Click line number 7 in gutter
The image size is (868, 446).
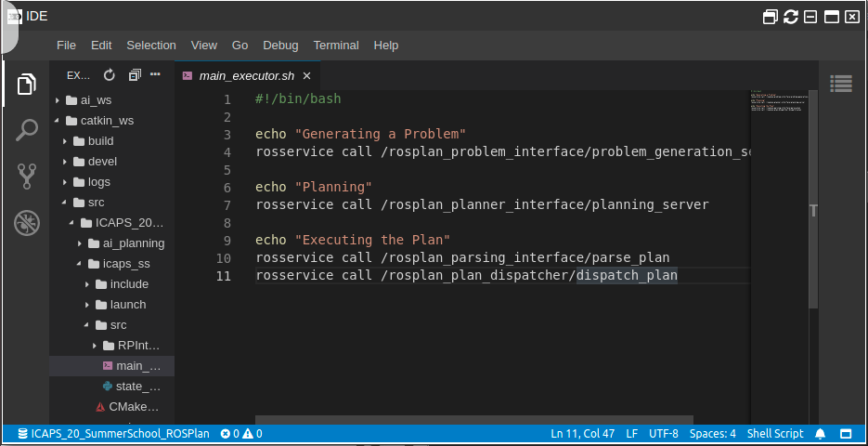(x=227, y=205)
